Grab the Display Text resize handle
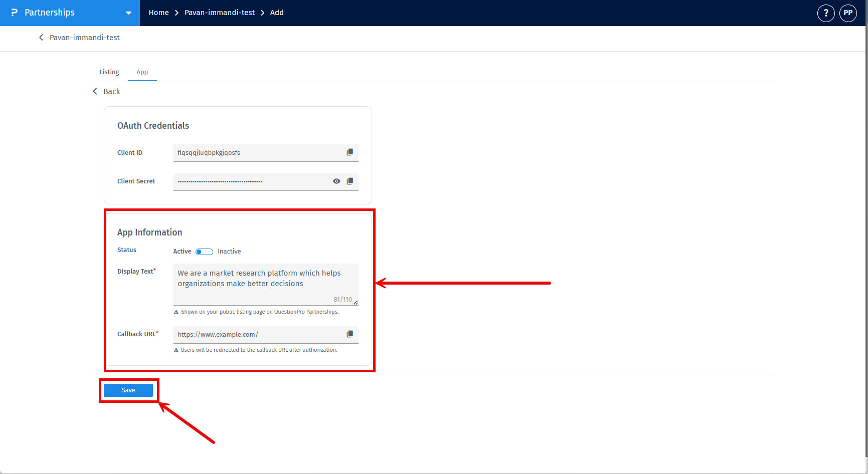Image resolution: width=868 pixels, height=474 pixels. point(356,302)
